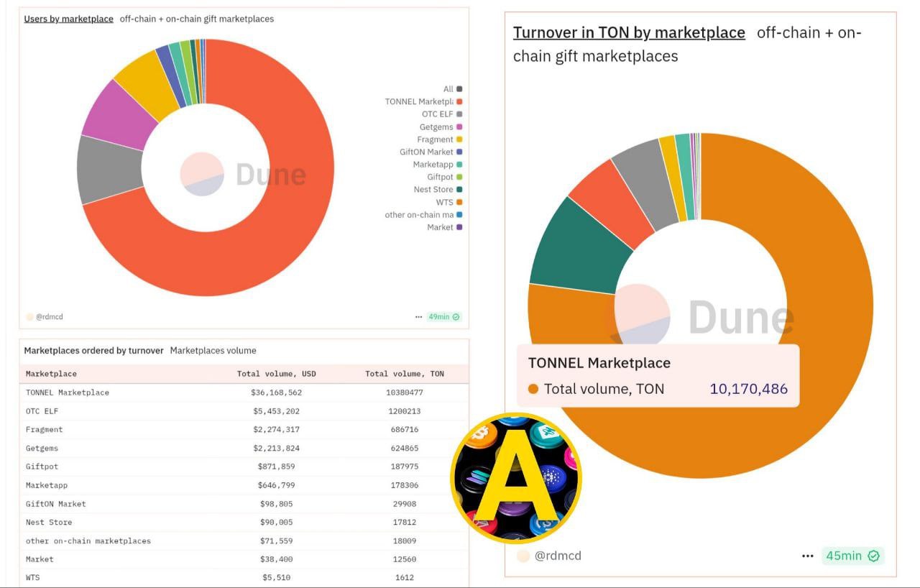Toggle the WTS legend entry

pos(449,202)
